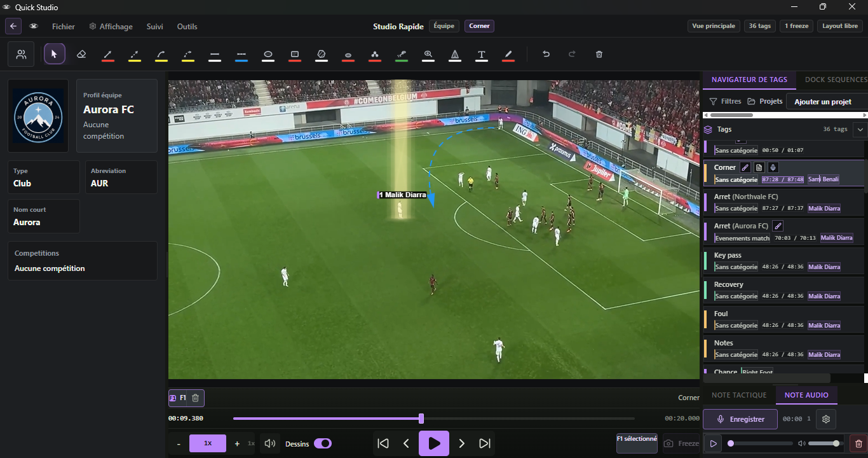Toggle the eye visibility icon in header
This screenshot has width=868, height=458.
click(34, 26)
